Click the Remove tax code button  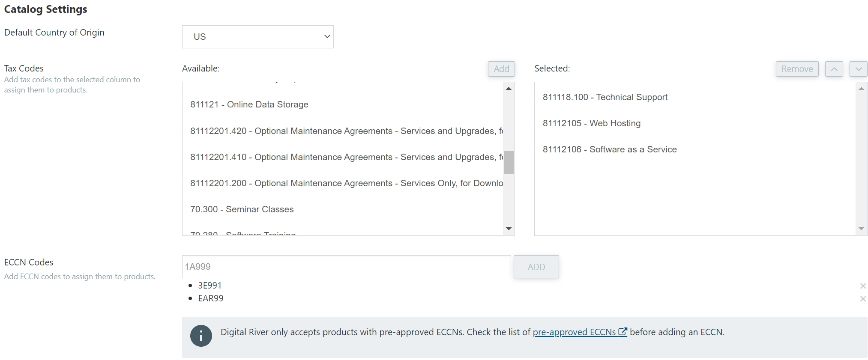[797, 69]
